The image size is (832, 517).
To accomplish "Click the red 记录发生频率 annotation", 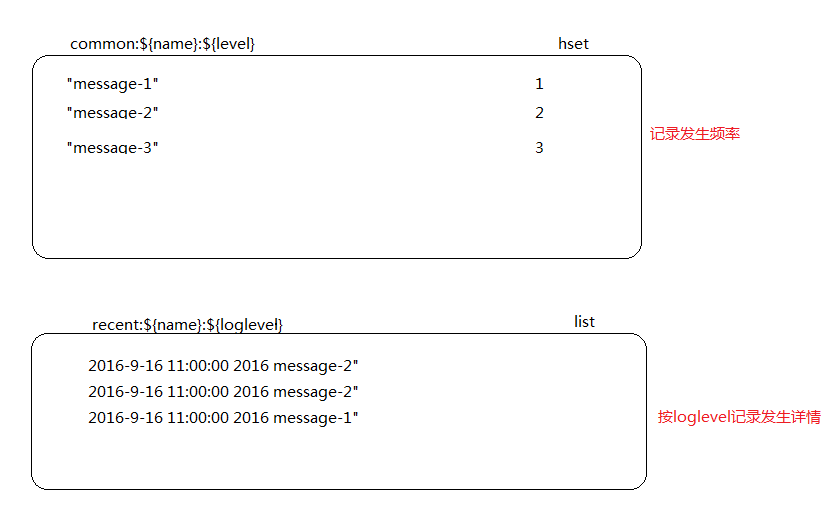I will (695, 134).
